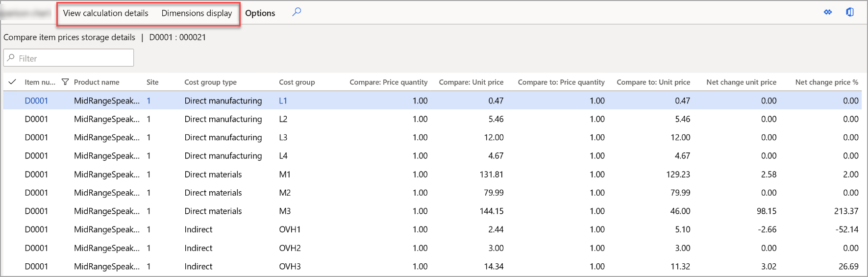868x277 pixels.
Task: Click the 5.10 compare-to unit price cell
Action: click(x=682, y=229)
